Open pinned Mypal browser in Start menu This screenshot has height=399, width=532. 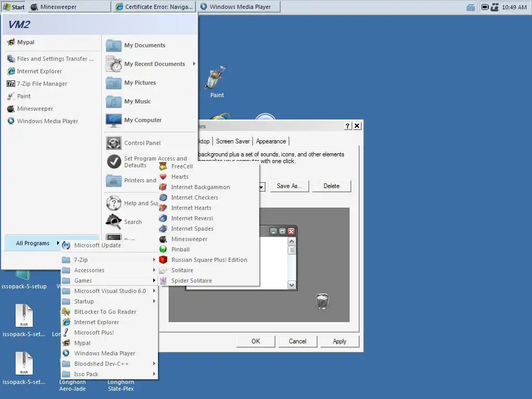tap(52, 42)
